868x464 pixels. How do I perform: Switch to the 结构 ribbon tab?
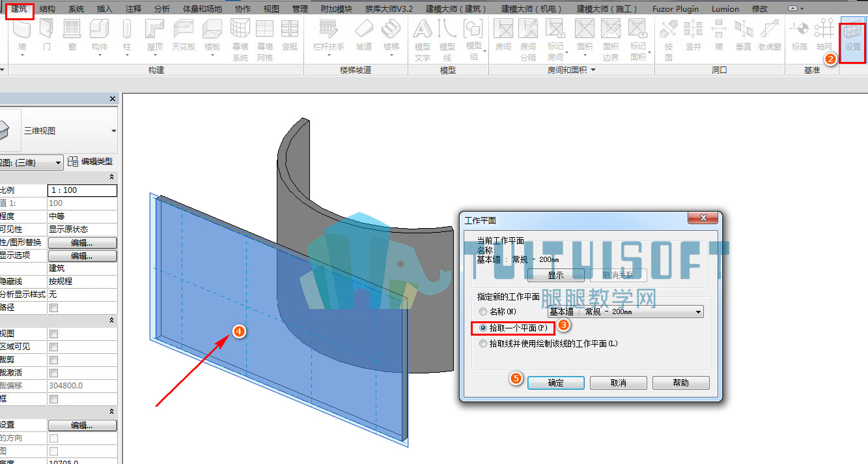click(x=48, y=9)
